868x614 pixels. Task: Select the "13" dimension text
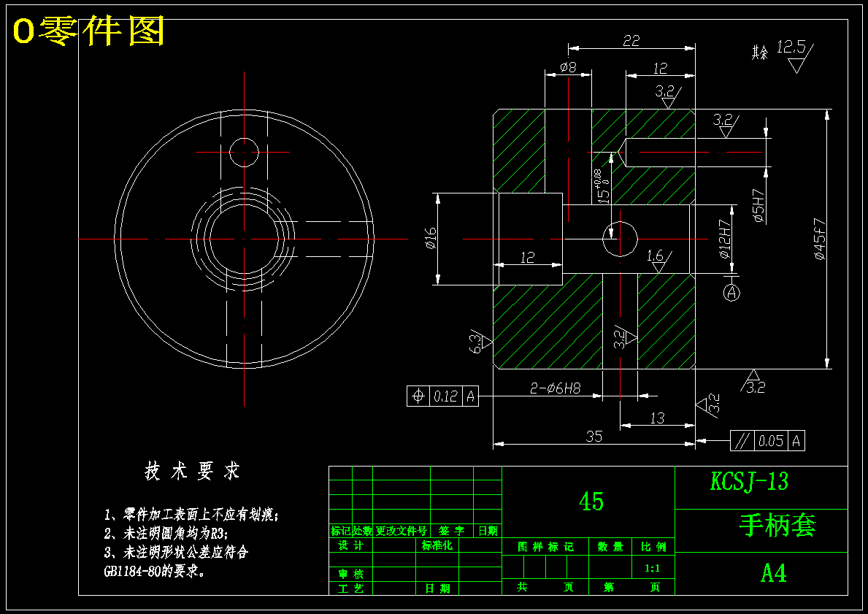657,418
